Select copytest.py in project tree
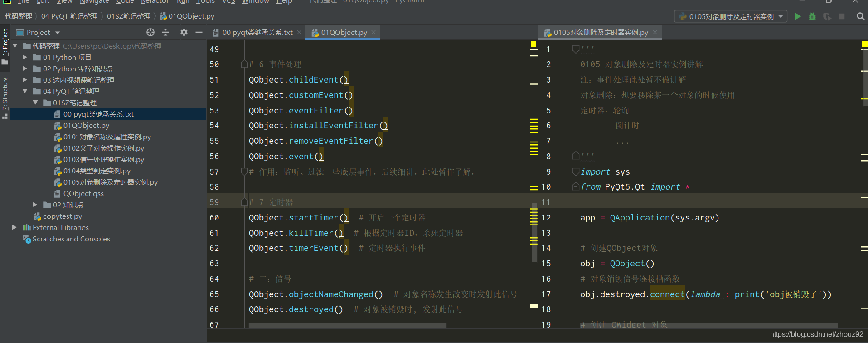Viewport: 868px width, 343px height. click(x=63, y=216)
